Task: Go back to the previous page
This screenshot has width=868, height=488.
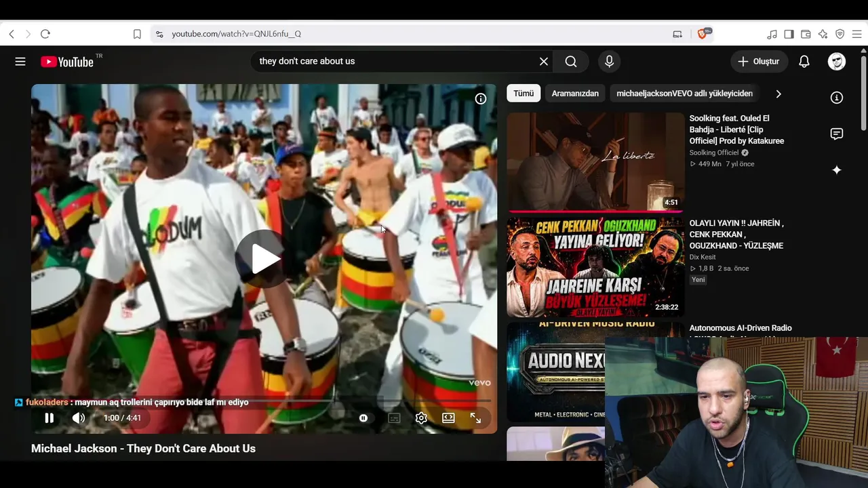Action: [12, 34]
